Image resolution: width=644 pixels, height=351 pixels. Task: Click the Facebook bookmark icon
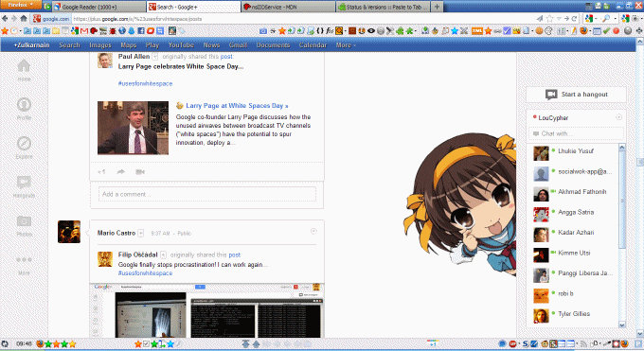pyautogui.click(x=141, y=31)
